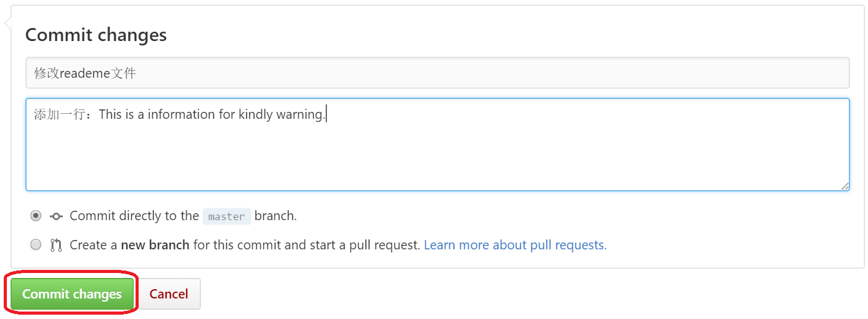This screenshot has width=868, height=319.
Task: Focus the commit summary field with 修改reademe文件
Action: tap(437, 73)
